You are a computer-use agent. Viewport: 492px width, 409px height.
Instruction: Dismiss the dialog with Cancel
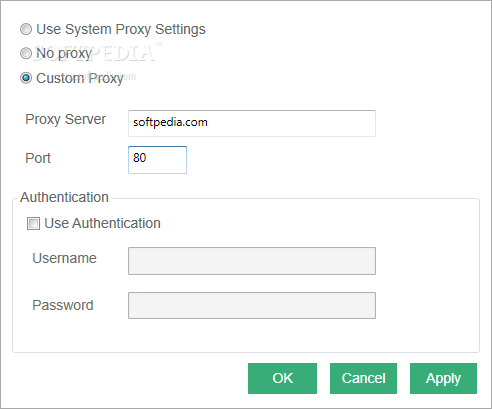coord(363,378)
